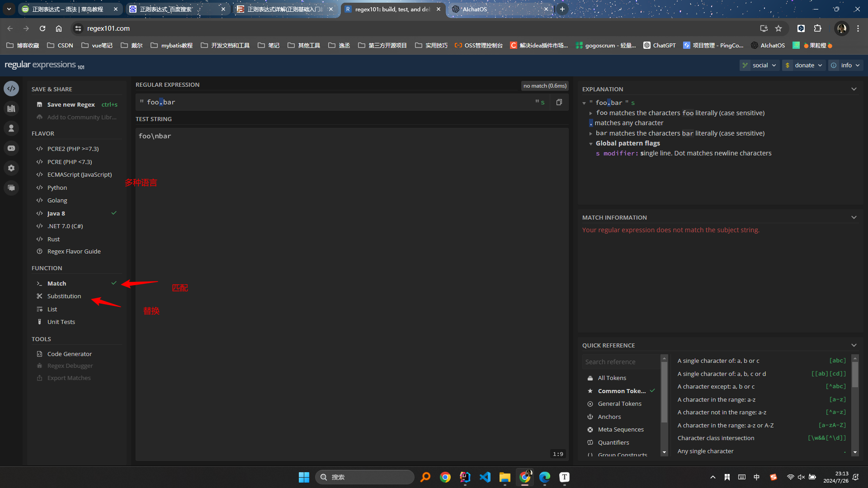Collapse the Explanation panel
Viewport: 868px width, 488px height.
pyautogui.click(x=854, y=89)
